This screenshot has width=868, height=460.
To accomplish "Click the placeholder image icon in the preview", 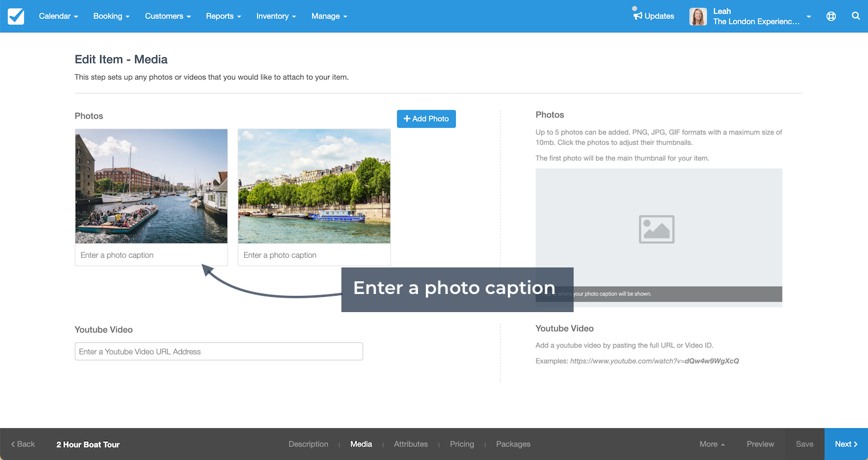I will point(657,229).
